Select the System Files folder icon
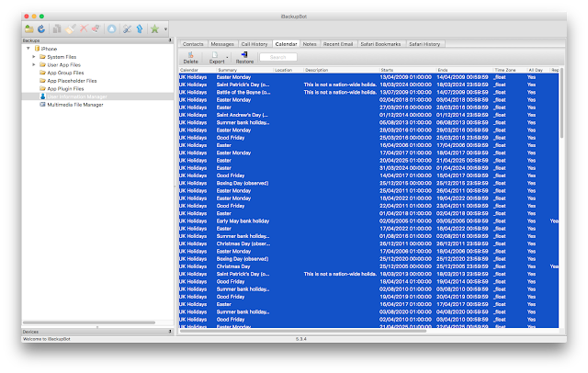 tap(42, 57)
